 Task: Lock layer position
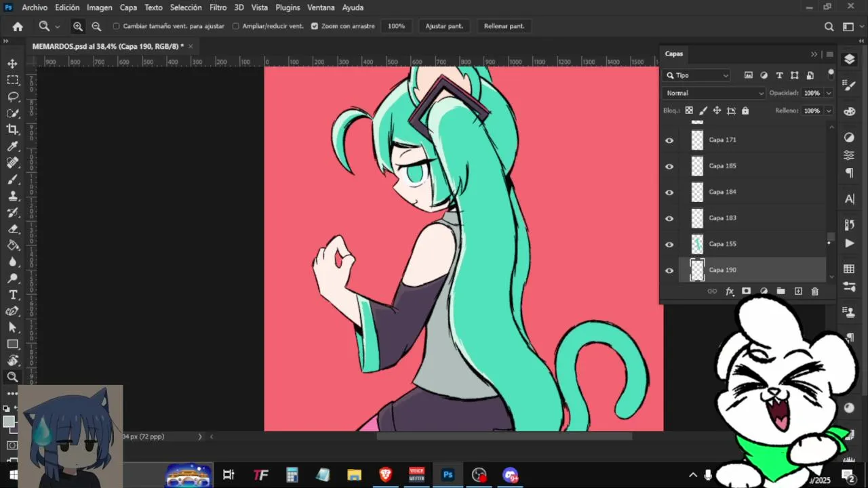717,110
